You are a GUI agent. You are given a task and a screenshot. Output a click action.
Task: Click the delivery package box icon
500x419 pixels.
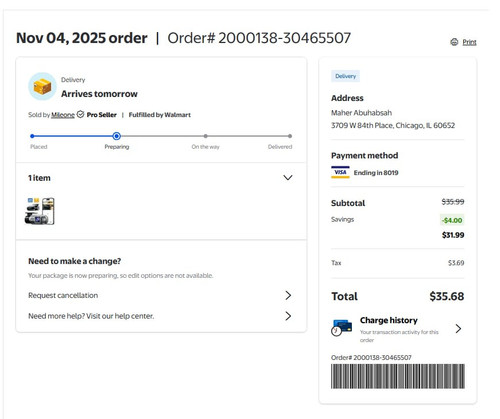click(x=42, y=87)
